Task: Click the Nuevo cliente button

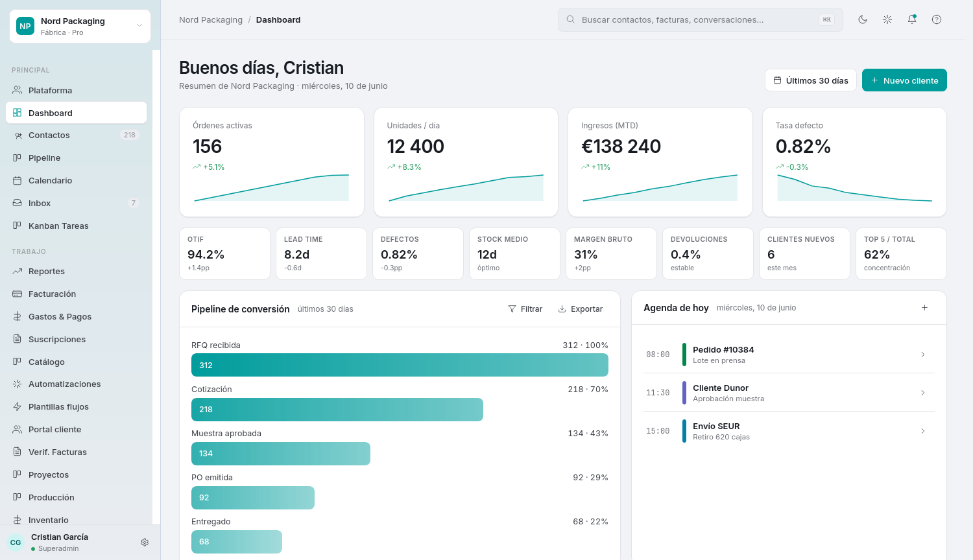Action: coord(904,80)
